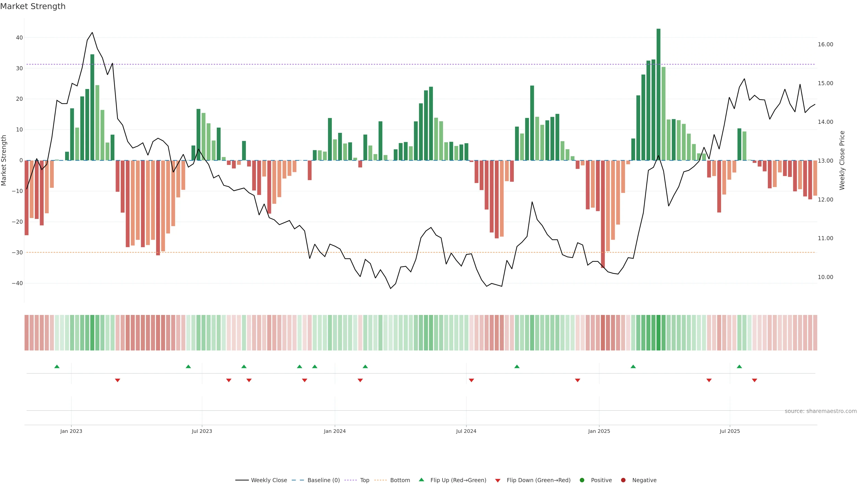
Task: Click the Jul 2025 x-axis label
Action: point(729,431)
